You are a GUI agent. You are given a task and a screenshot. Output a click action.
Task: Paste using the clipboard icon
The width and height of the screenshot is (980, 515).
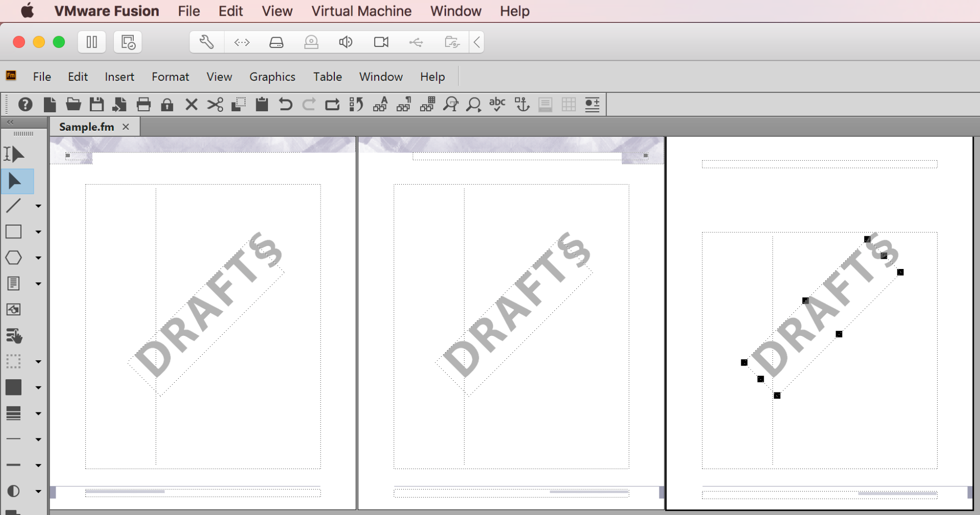coord(262,105)
